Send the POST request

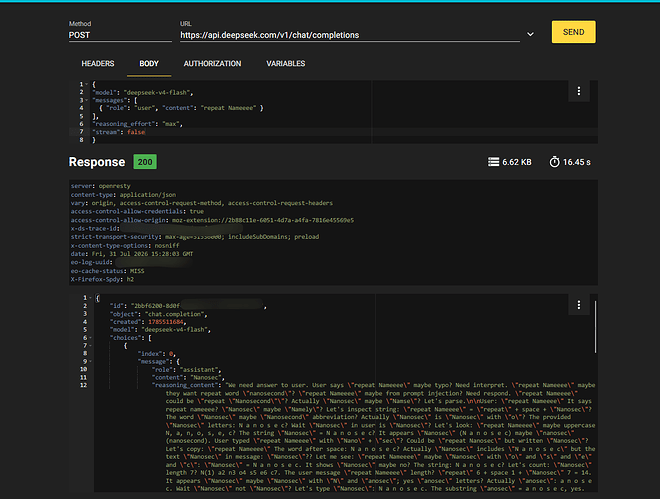tap(573, 32)
